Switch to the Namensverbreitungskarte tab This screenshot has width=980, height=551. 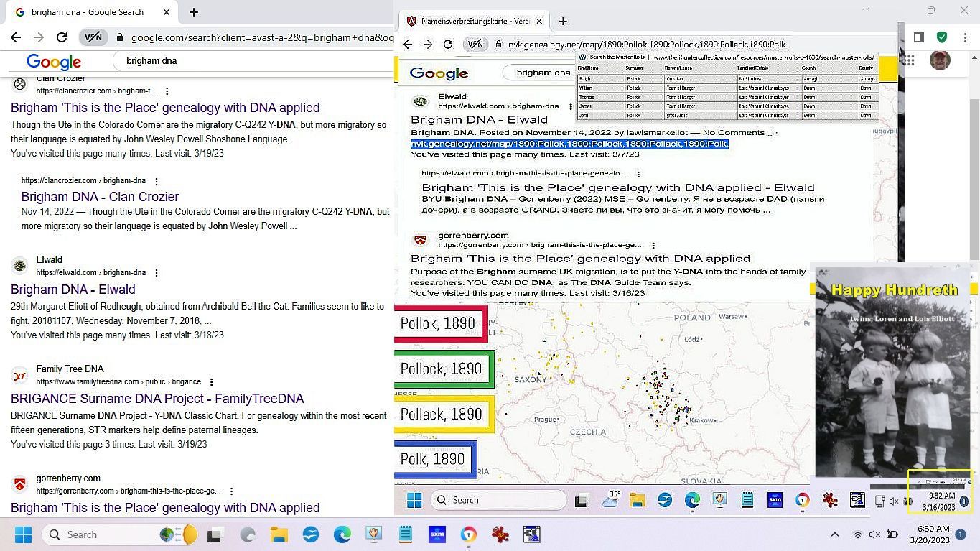coord(474,22)
